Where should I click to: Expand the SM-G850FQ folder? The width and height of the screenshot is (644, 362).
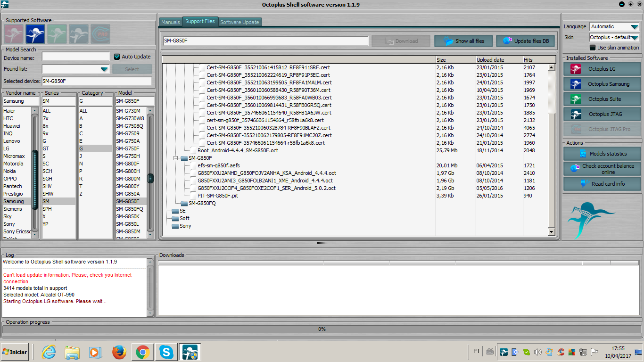(x=198, y=203)
